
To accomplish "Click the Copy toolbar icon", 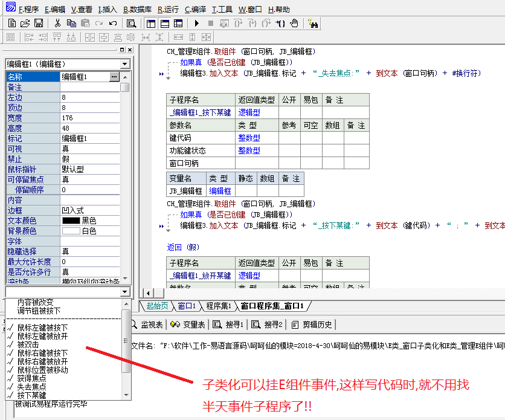I will (71, 23).
